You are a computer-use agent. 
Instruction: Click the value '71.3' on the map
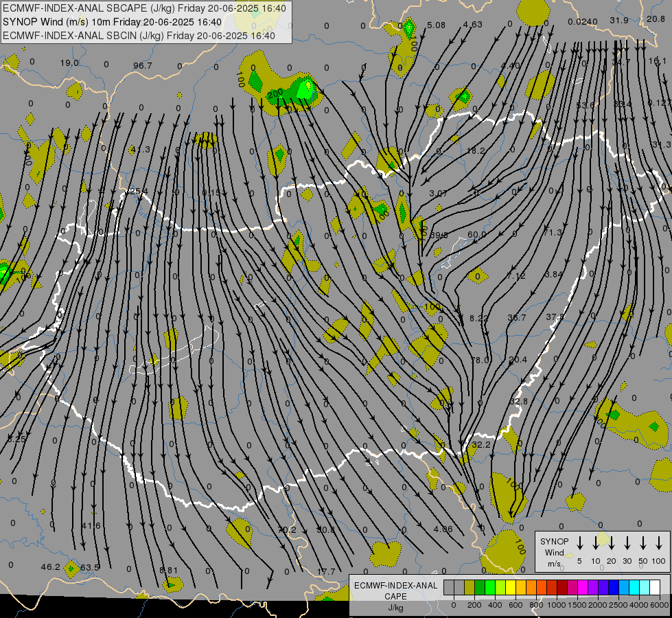(553, 233)
